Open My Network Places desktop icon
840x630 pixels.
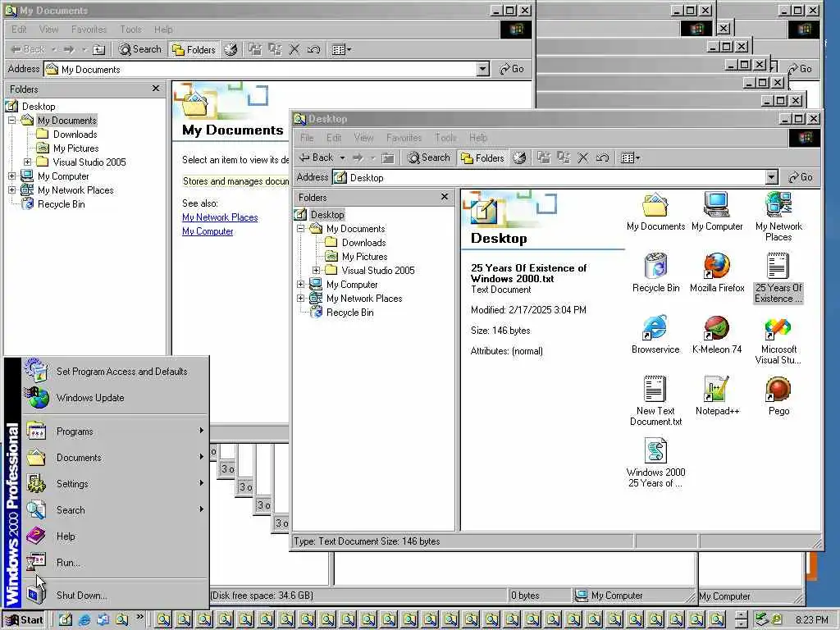(778, 217)
